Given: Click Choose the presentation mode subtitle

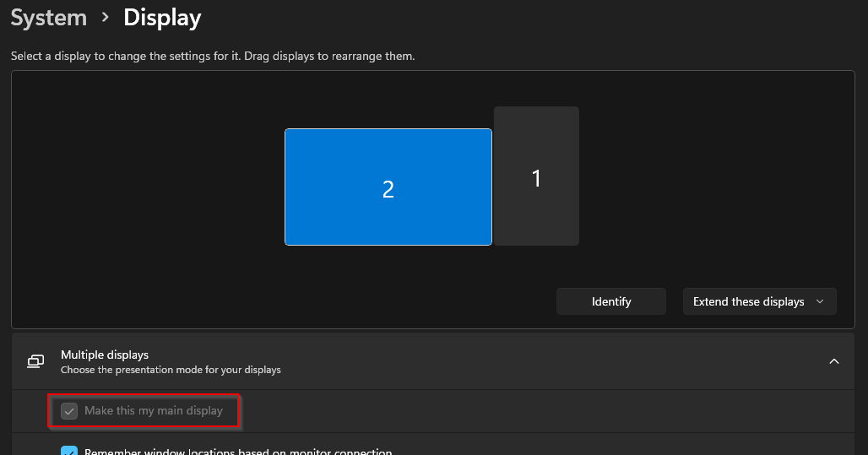Looking at the screenshot, I should [x=171, y=370].
